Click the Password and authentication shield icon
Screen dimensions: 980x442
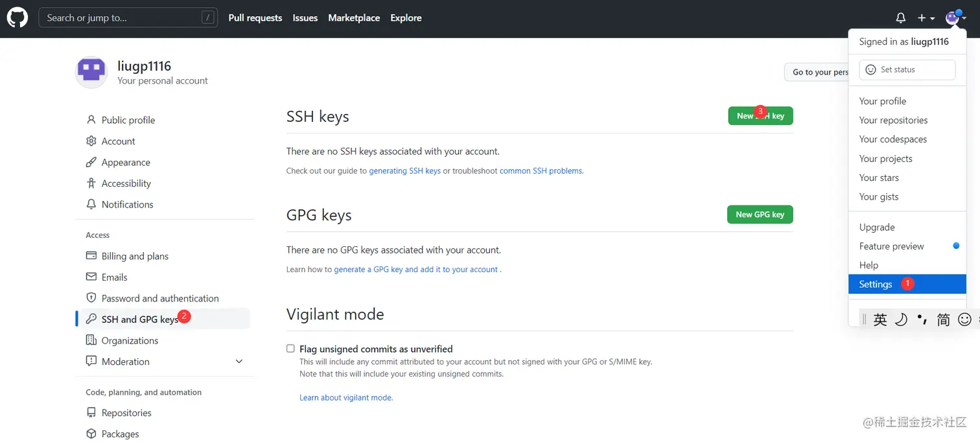tap(91, 298)
